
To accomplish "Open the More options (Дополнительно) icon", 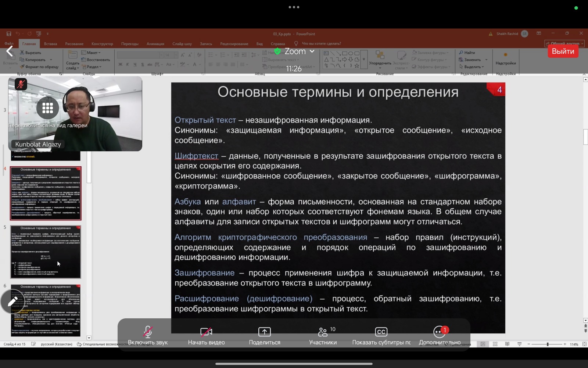I will [x=440, y=332].
